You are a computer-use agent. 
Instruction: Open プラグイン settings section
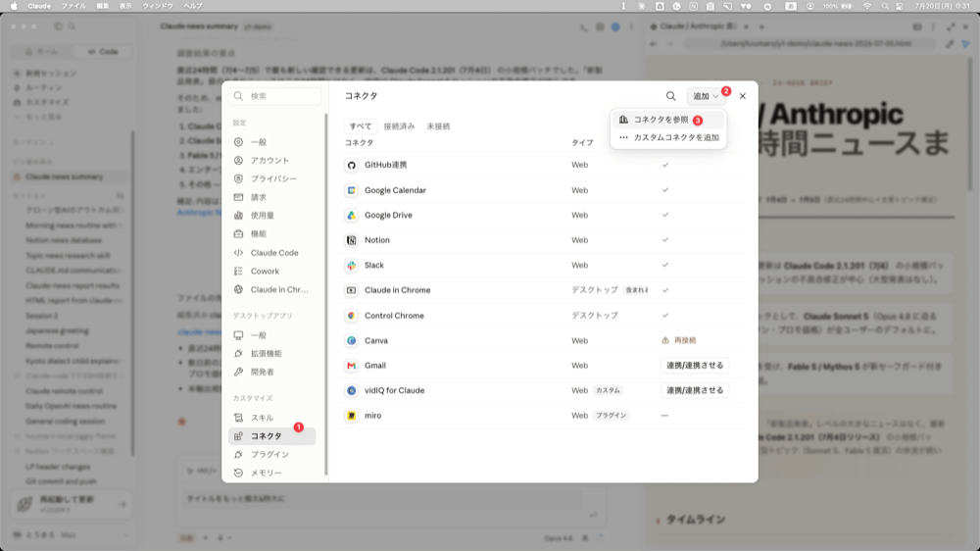tap(271, 454)
